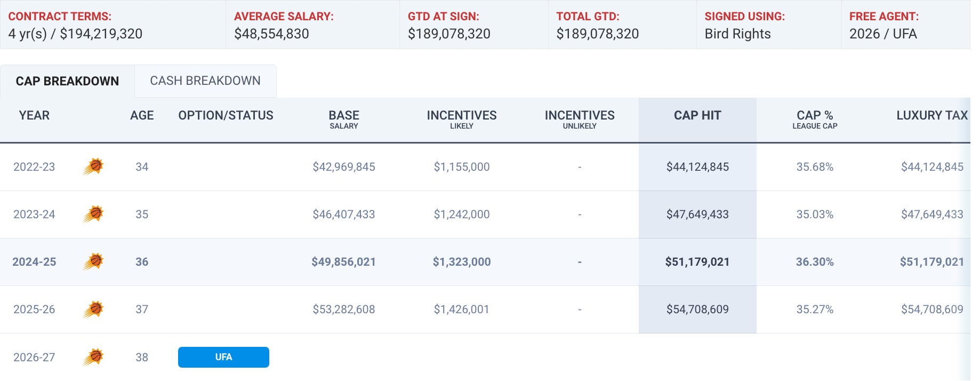Click the Cap % League Cap header
Viewport: 980px width, 381px height.
pos(815,119)
